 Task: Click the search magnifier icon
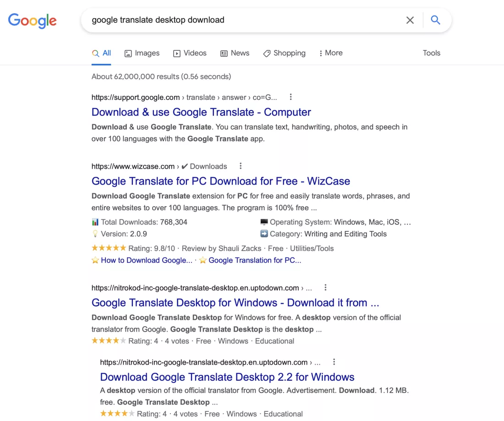click(x=435, y=20)
